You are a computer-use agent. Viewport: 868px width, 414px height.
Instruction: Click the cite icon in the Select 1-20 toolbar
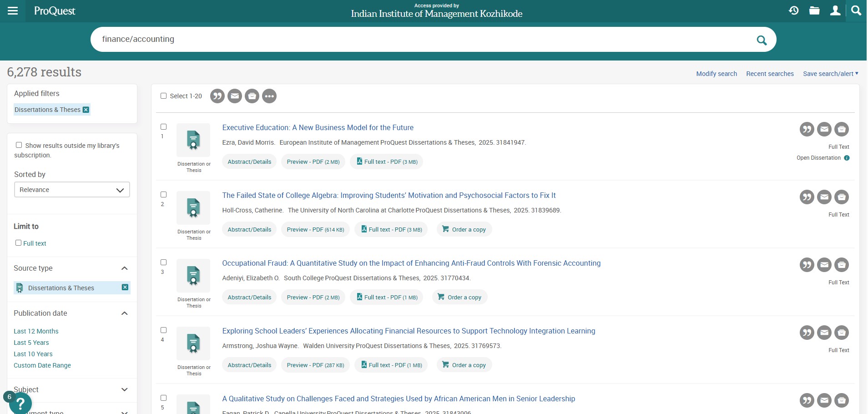click(x=217, y=96)
